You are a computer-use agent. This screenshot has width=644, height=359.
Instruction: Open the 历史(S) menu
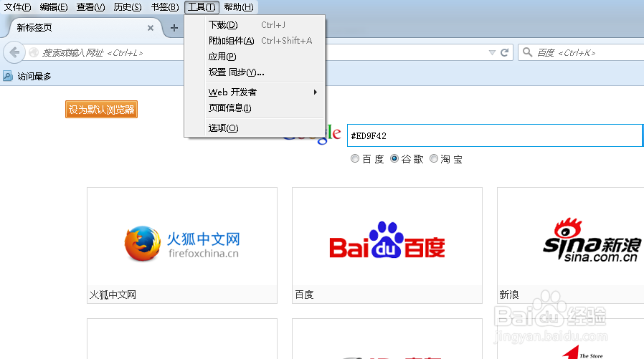point(128,7)
